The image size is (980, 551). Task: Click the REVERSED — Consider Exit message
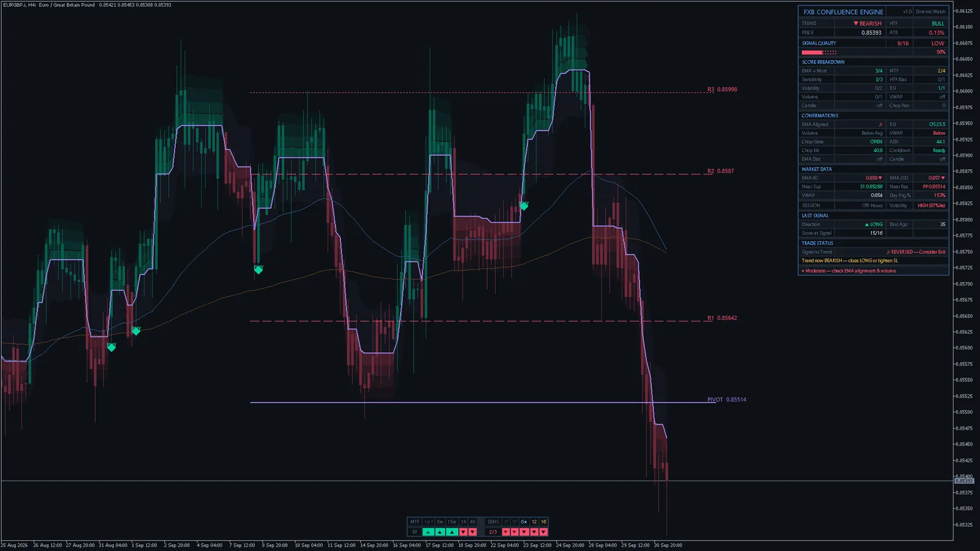916,252
